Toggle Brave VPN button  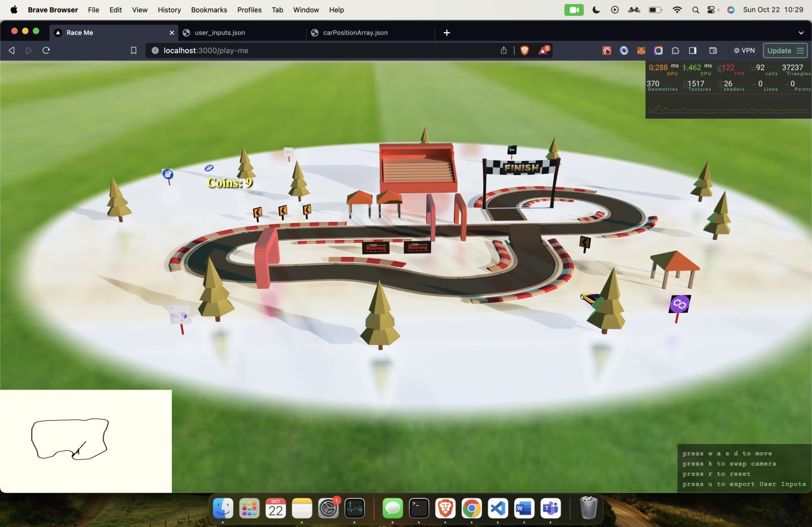click(x=744, y=50)
